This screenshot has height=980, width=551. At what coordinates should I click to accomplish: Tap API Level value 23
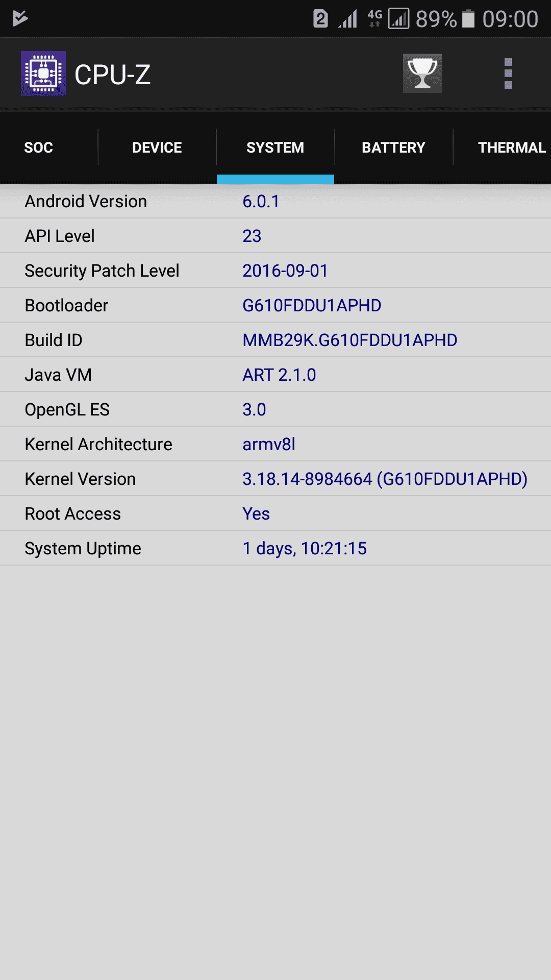click(252, 236)
